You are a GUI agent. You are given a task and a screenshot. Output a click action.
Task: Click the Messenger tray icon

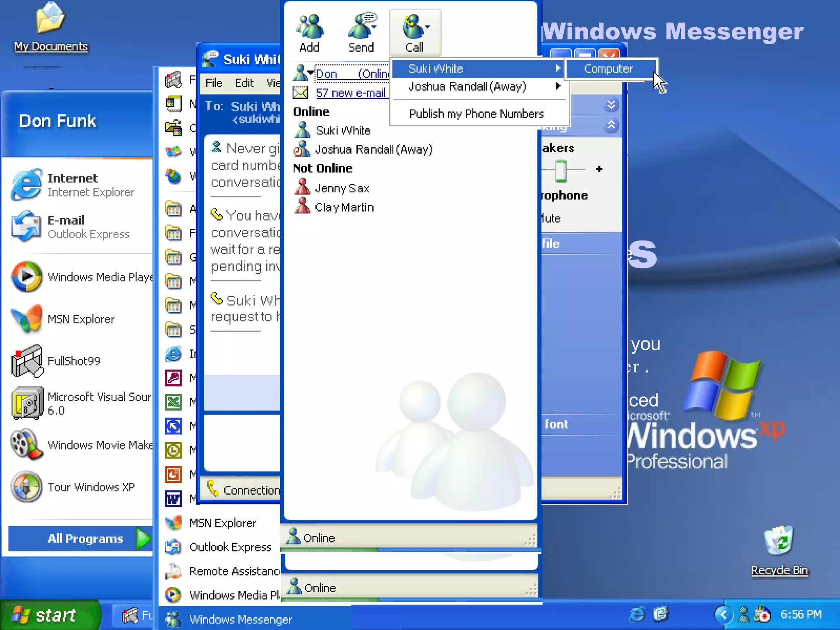coord(744,614)
